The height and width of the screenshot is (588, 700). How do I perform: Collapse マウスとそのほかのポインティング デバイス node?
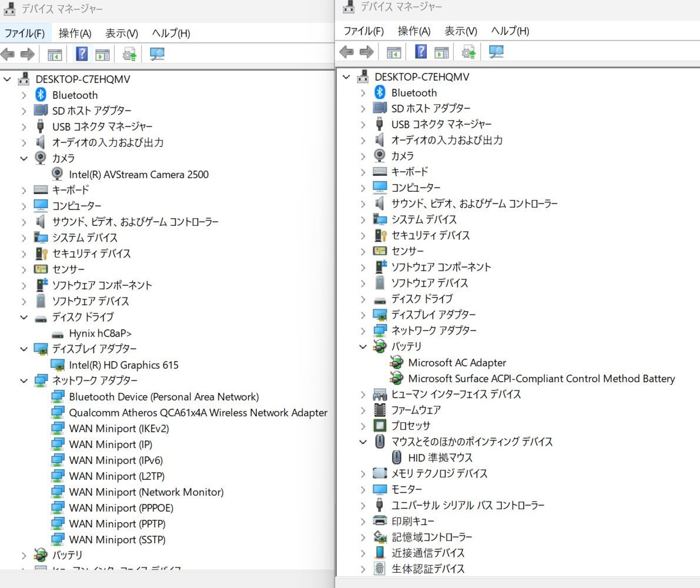(x=363, y=442)
